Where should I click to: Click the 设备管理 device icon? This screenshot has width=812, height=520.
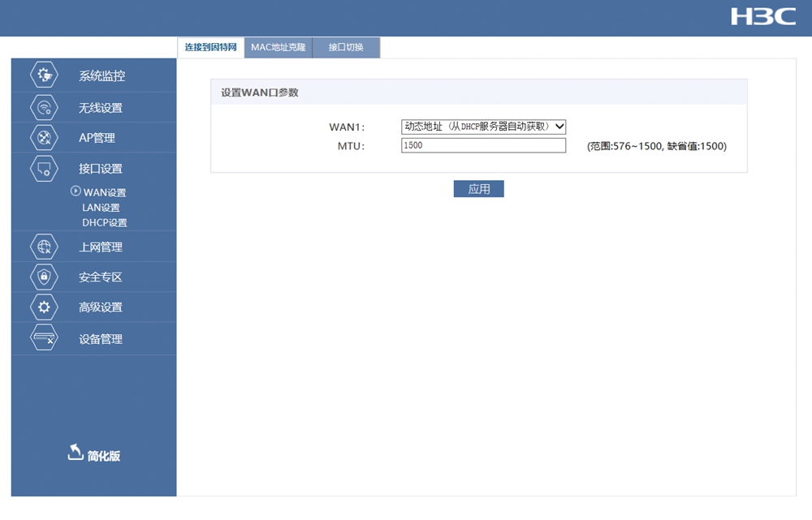coord(44,338)
